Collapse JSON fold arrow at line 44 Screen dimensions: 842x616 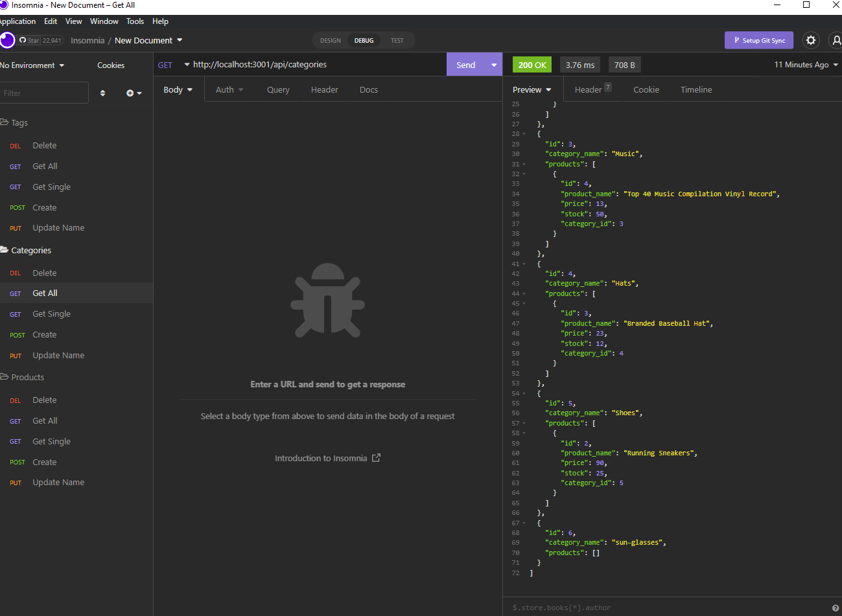[x=524, y=293]
